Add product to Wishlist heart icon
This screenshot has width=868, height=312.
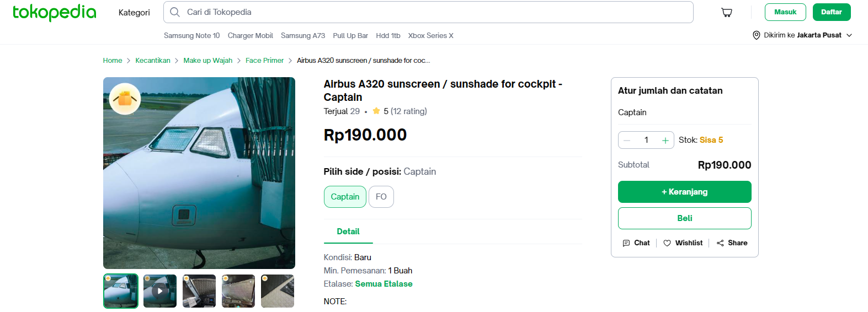667,243
